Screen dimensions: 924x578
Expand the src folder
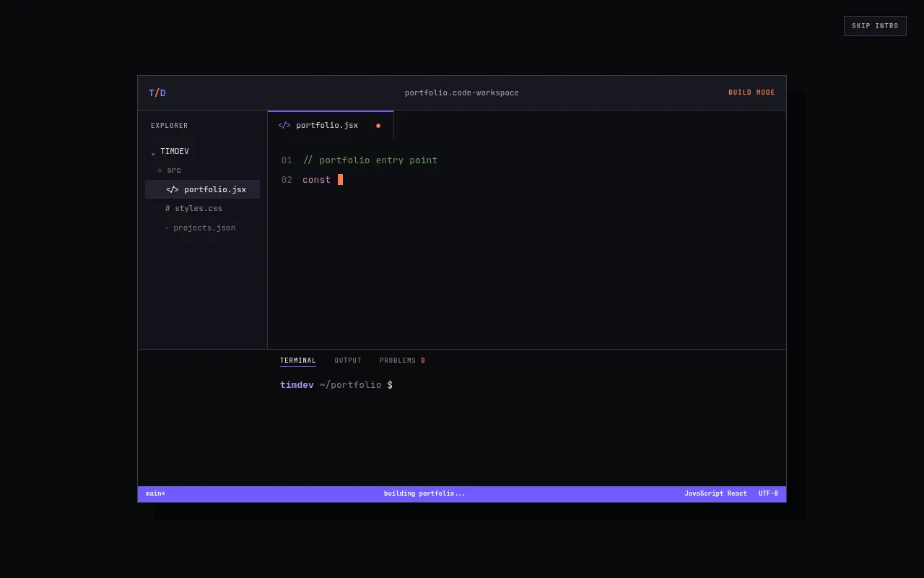tap(169, 171)
